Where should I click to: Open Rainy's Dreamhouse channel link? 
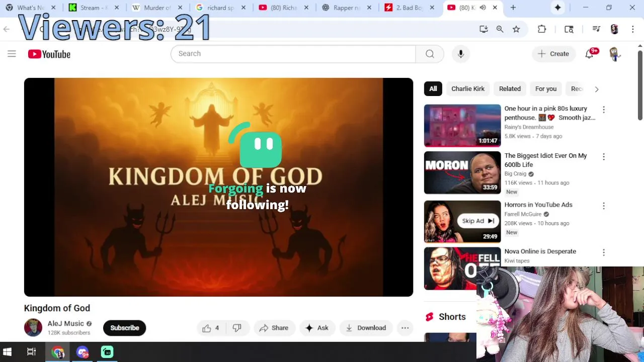(x=529, y=127)
